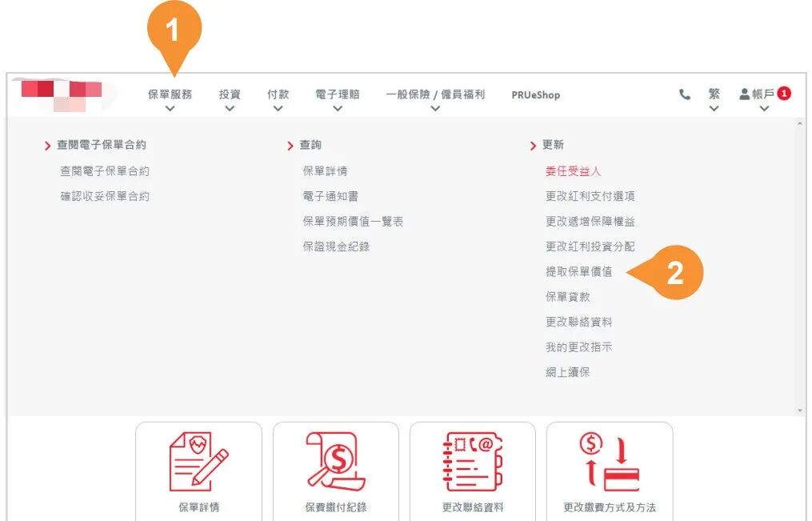812x521 pixels.
Task: Click the scrollbar down arrow in menu panel
Action: pyautogui.click(x=799, y=410)
